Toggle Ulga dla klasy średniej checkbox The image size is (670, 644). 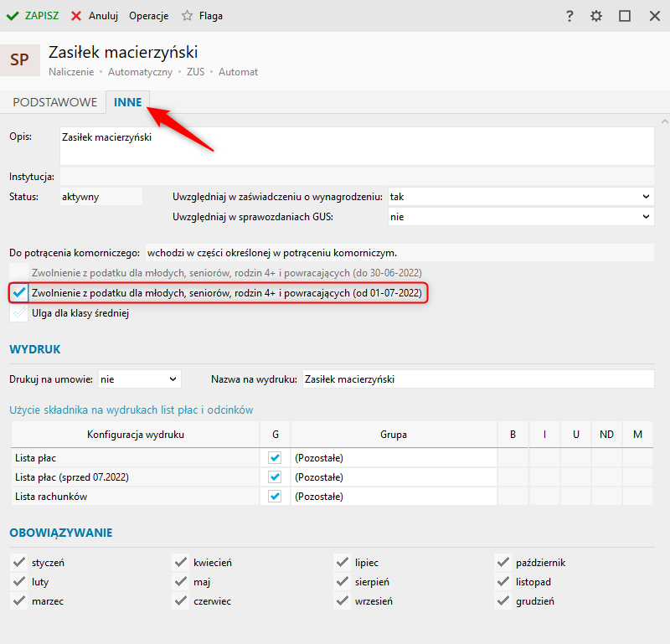(19, 313)
